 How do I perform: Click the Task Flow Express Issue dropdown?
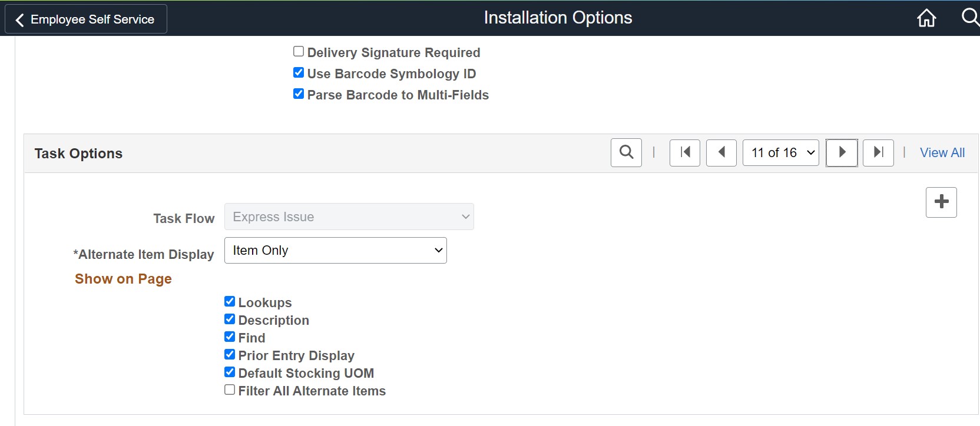pos(349,217)
